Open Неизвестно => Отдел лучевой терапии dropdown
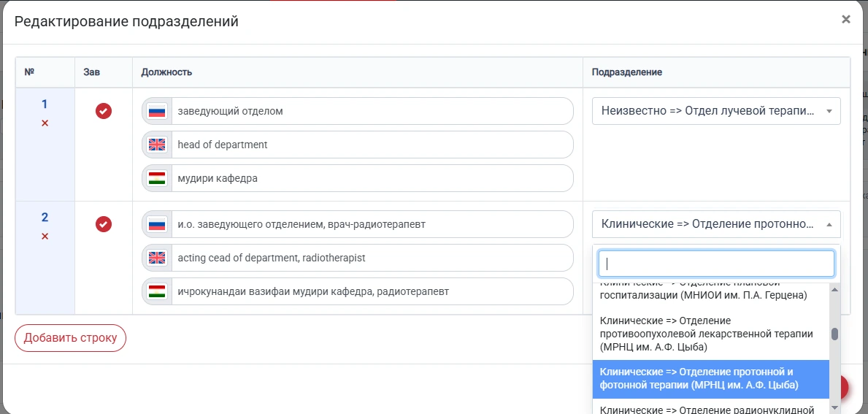Screen dimensions: 868x414 (716, 111)
